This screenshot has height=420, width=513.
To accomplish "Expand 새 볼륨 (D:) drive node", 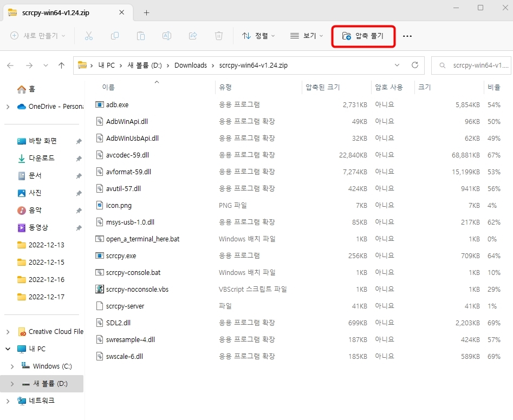I will pyautogui.click(x=12, y=384).
